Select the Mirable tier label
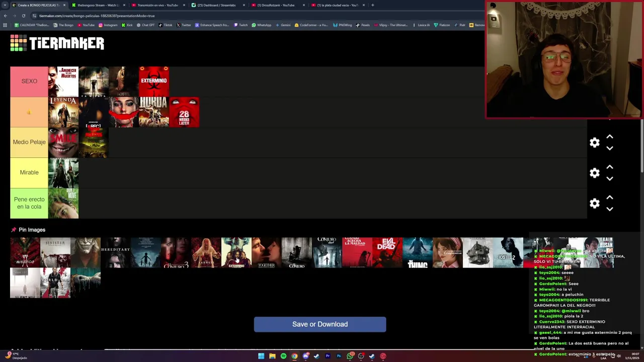Image resolution: width=644 pixels, height=362 pixels. point(29,172)
